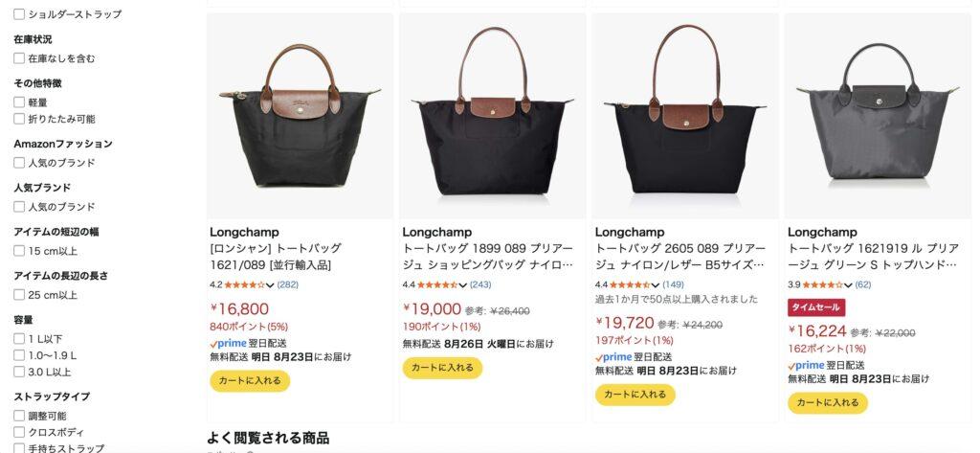Screen dimensions: 980x453
Task: Click prime logo under ¥16,800 price
Action: 228,344
